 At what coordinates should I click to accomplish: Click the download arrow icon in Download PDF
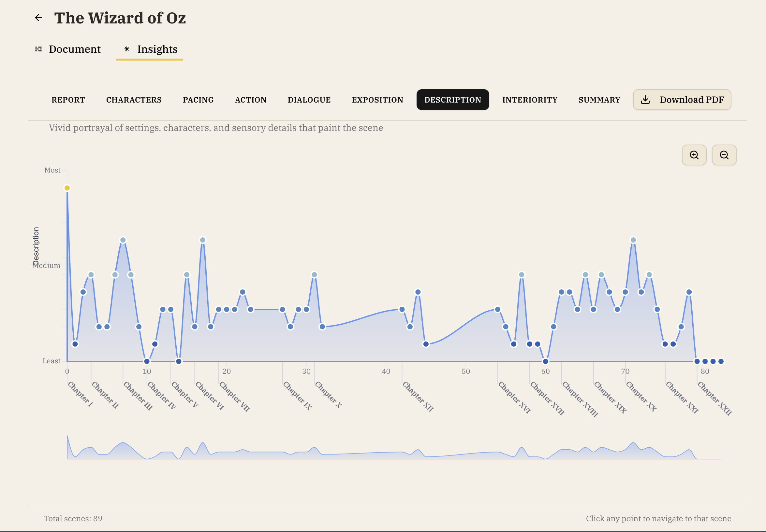645,99
